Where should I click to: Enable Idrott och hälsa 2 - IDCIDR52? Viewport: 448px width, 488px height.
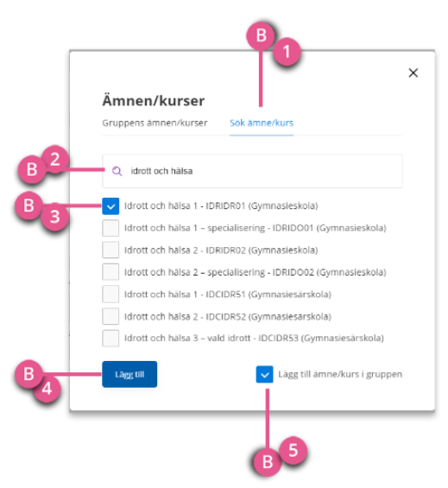point(110,316)
